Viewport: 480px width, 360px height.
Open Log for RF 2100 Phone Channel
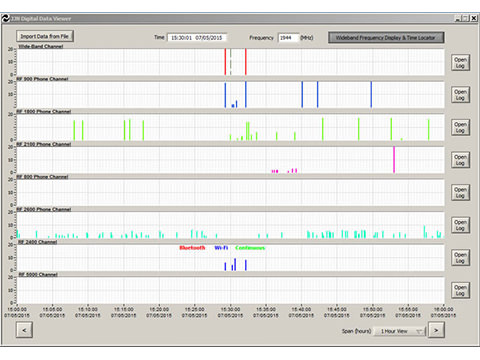pyautogui.click(x=460, y=160)
